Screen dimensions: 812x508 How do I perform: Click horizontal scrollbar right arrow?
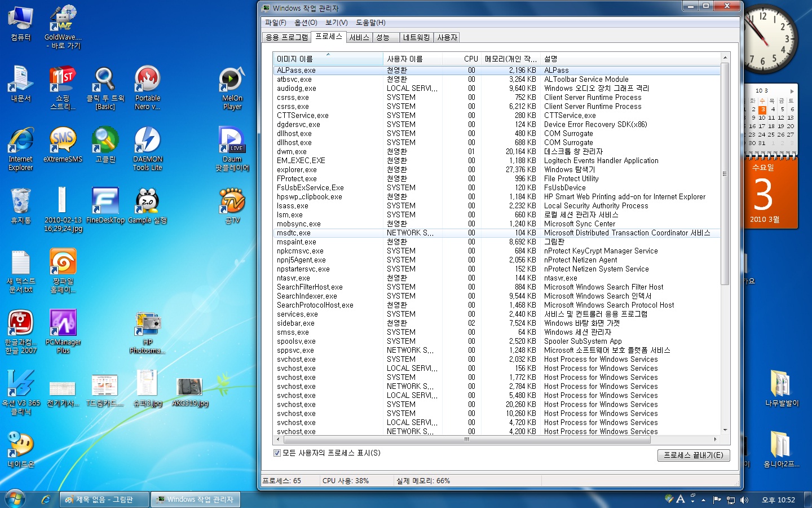(716, 439)
